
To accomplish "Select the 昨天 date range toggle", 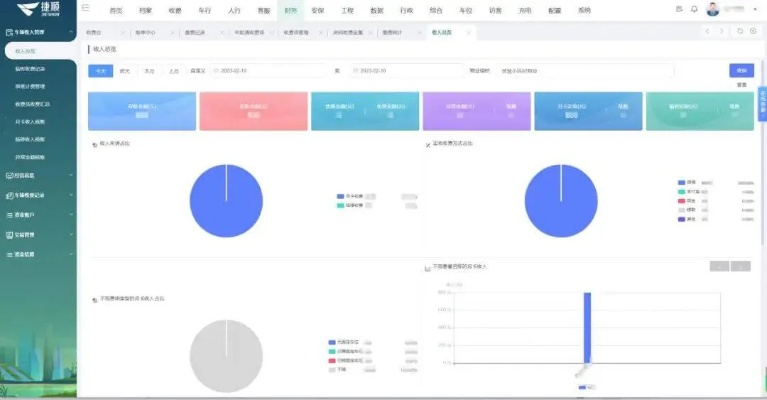I will [x=124, y=71].
